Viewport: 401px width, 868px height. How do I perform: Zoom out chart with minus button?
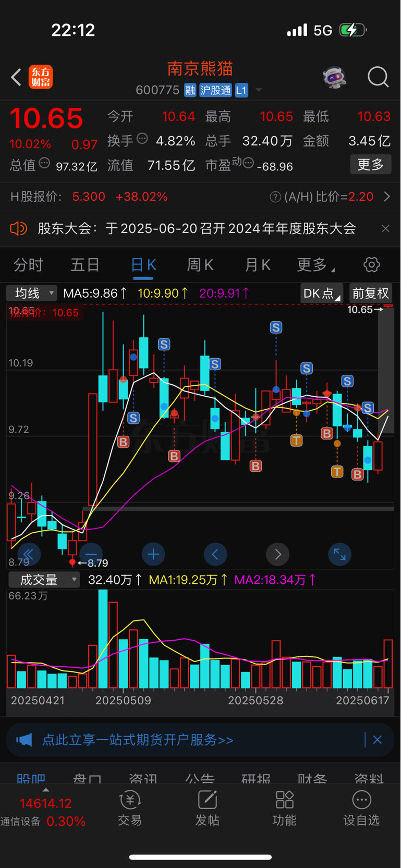[91, 554]
